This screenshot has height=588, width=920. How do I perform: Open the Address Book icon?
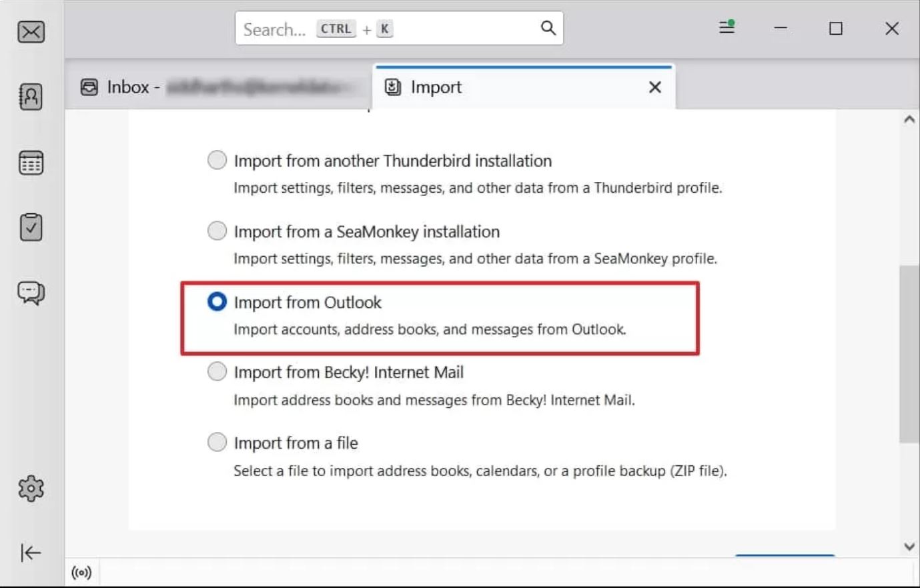click(31, 97)
